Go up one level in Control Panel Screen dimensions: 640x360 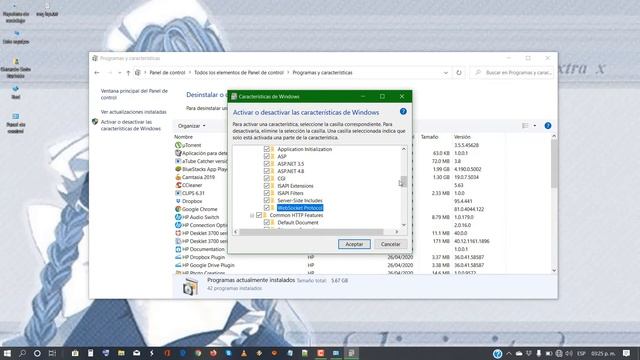128,73
